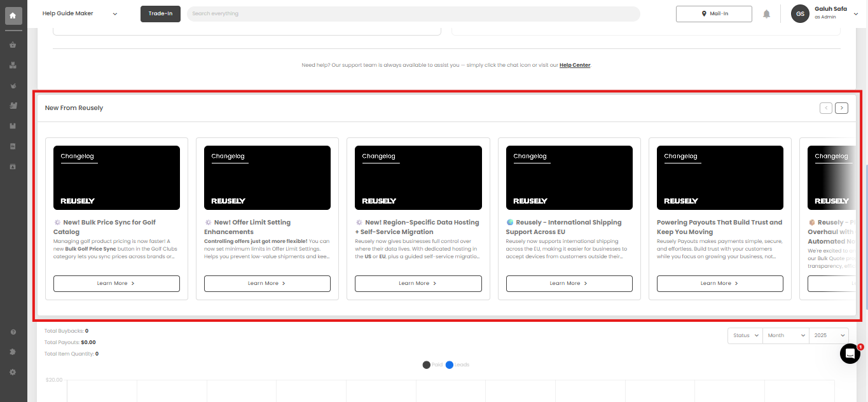Click the Trade-In button

(160, 13)
